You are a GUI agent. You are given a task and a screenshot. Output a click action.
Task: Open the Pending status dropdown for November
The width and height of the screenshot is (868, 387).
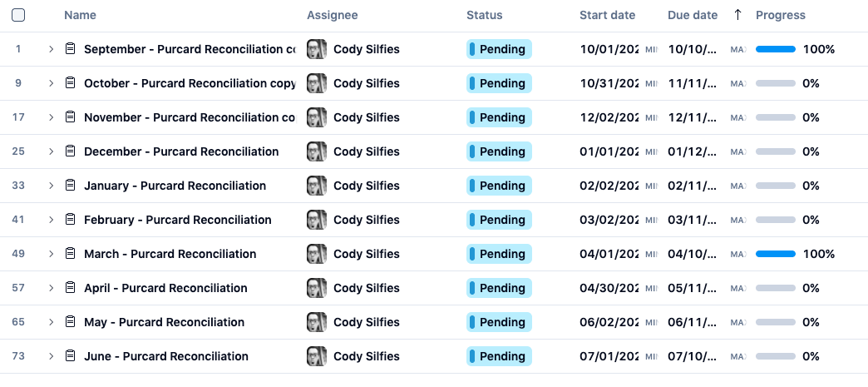click(499, 117)
